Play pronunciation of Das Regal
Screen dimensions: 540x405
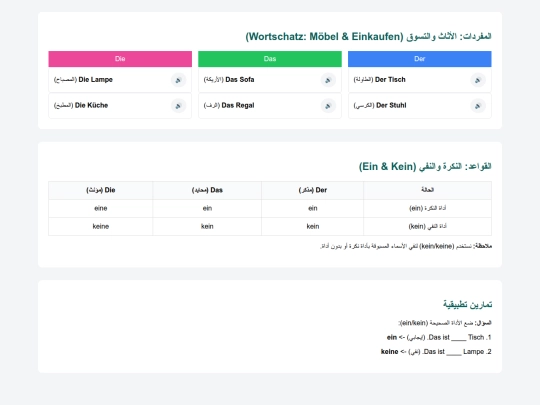pos(328,106)
